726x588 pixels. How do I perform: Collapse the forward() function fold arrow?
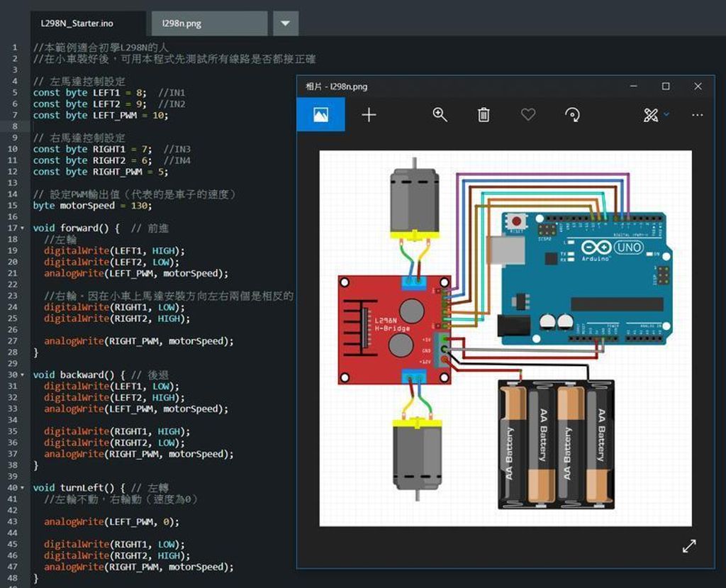click(x=22, y=228)
